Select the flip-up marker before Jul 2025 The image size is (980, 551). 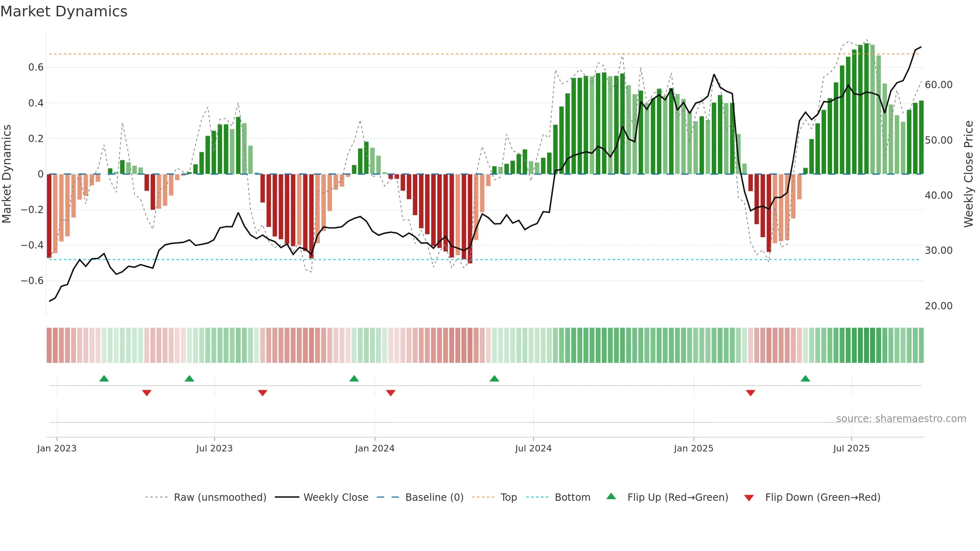[x=806, y=378]
